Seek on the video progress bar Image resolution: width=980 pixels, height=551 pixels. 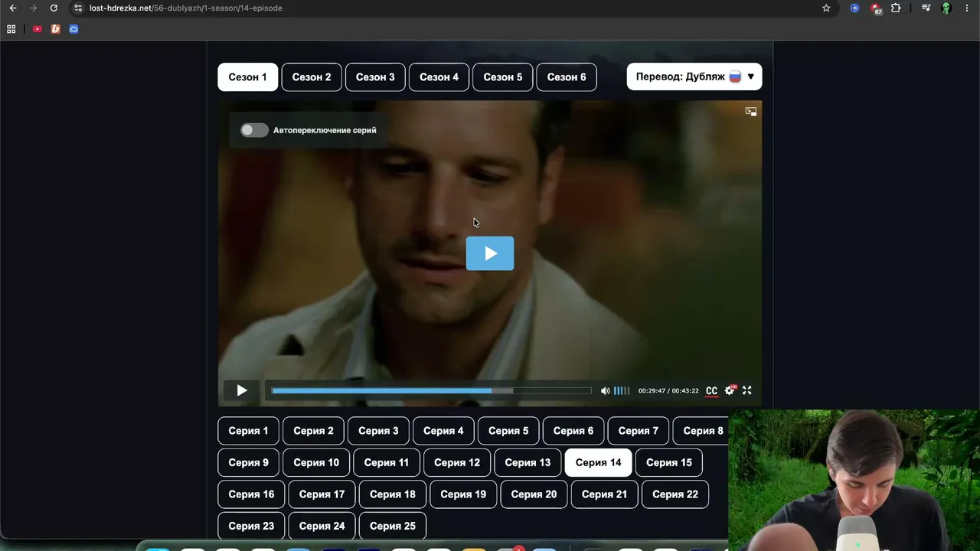click(432, 390)
